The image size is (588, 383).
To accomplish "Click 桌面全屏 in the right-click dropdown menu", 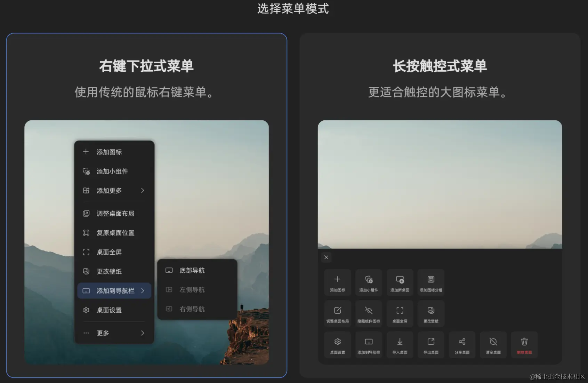I will (x=114, y=252).
